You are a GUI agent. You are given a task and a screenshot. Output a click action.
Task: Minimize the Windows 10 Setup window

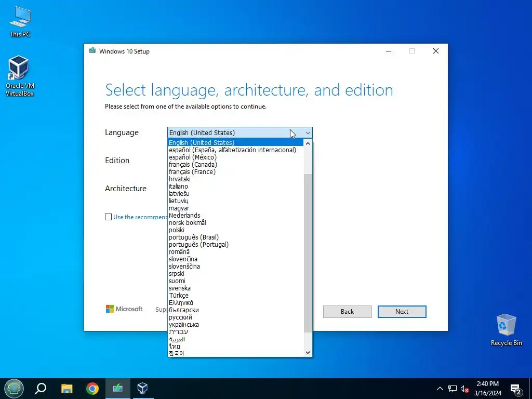coord(389,51)
